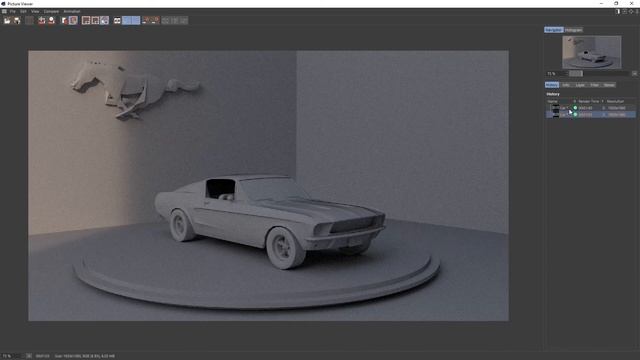This screenshot has height=360, width=640.
Task: Click the Name column header in History
Action: (553, 101)
